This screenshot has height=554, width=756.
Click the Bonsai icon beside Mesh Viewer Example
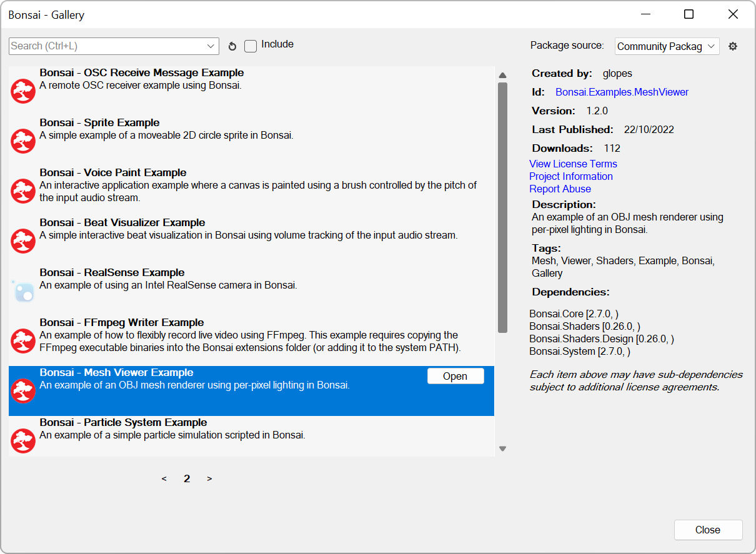(x=23, y=391)
